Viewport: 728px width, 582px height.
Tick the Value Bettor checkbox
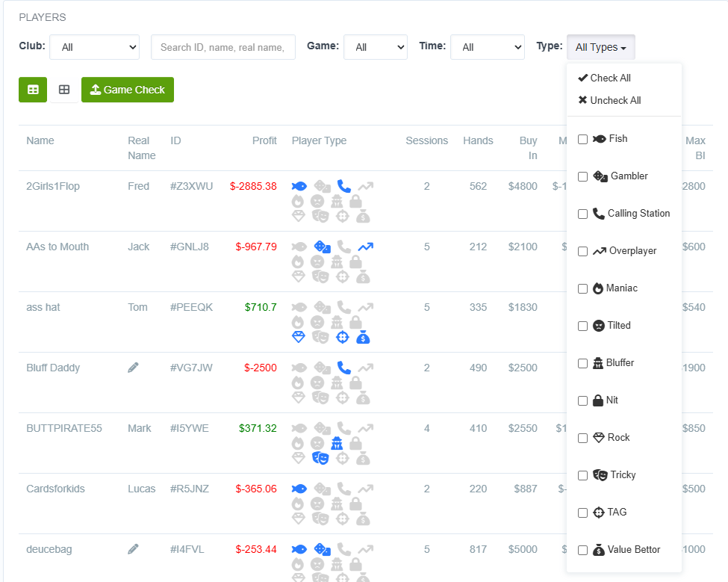tap(582, 551)
